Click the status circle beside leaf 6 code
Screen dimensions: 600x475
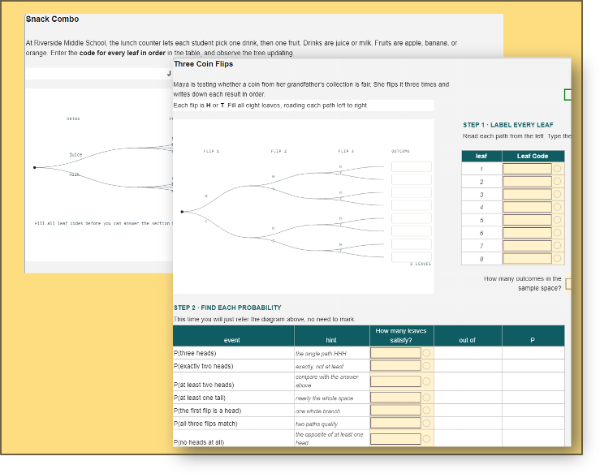click(x=558, y=233)
